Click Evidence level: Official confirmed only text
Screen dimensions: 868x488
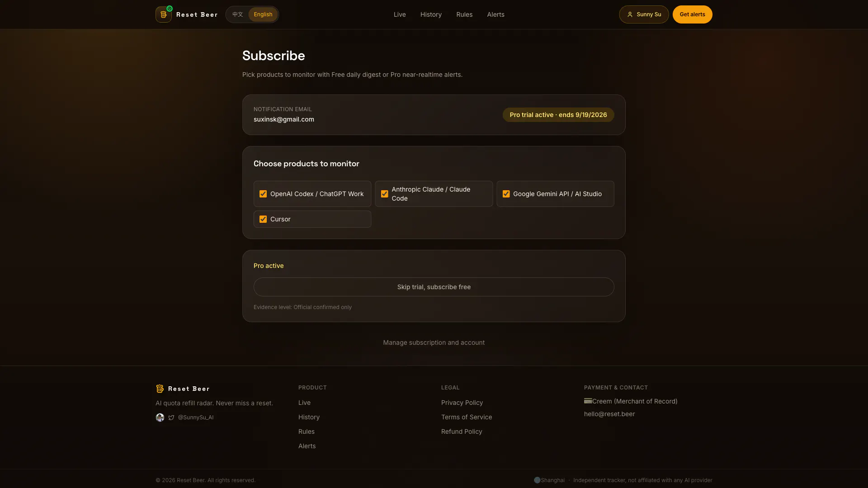point(302,307)
